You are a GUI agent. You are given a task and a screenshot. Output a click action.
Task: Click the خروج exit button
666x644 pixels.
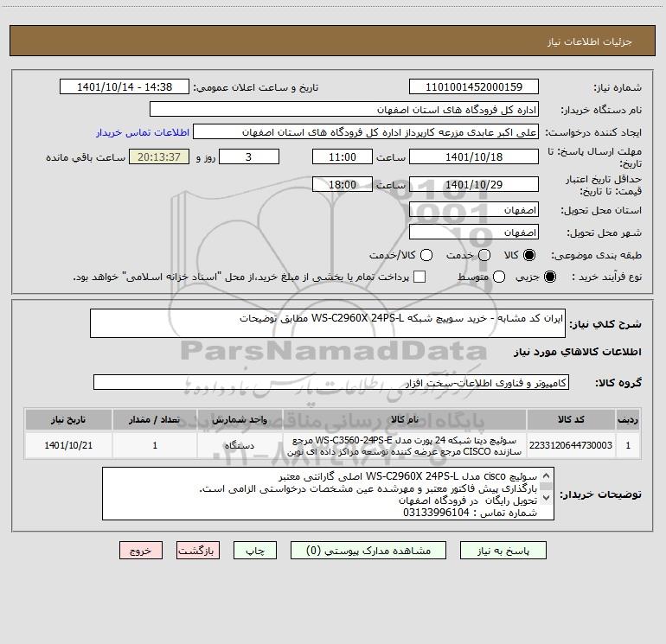141,551
